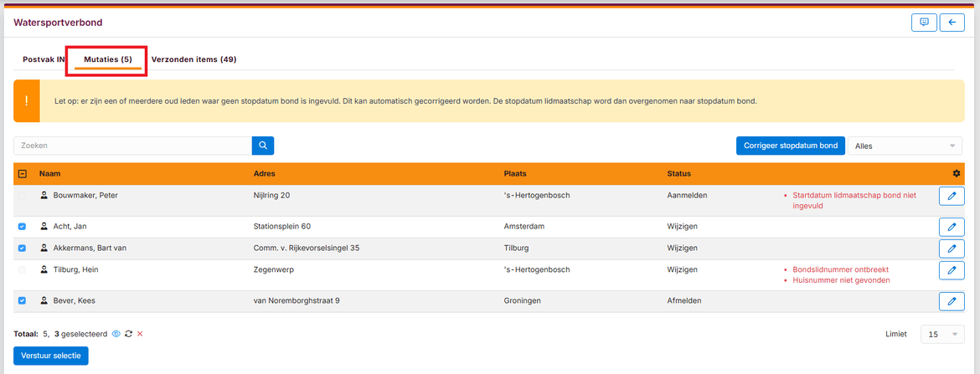Image resolution: width=980 pixels, height=374 pixels.
Task: Edit Akkermans, Bart van pencil icon
Action: pos(952,248)
